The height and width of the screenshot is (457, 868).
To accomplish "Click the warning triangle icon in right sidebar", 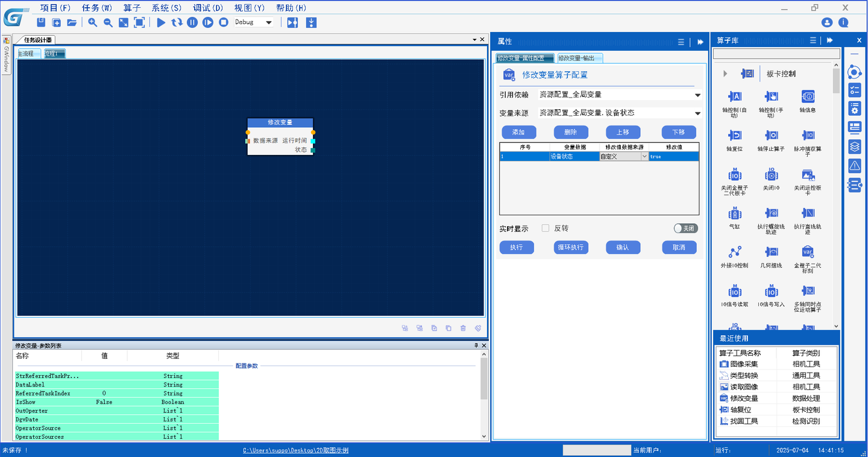I will pyautogui.click(x=854, y=165).
